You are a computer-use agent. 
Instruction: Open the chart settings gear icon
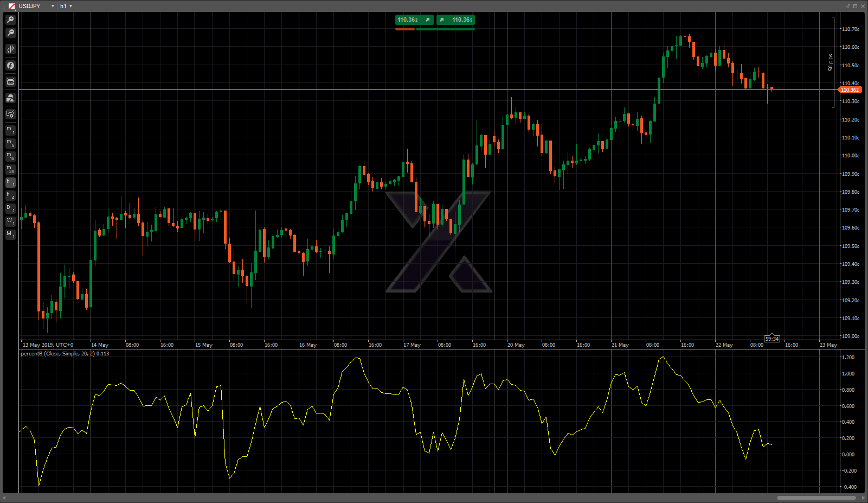click(x=10, y=114)
